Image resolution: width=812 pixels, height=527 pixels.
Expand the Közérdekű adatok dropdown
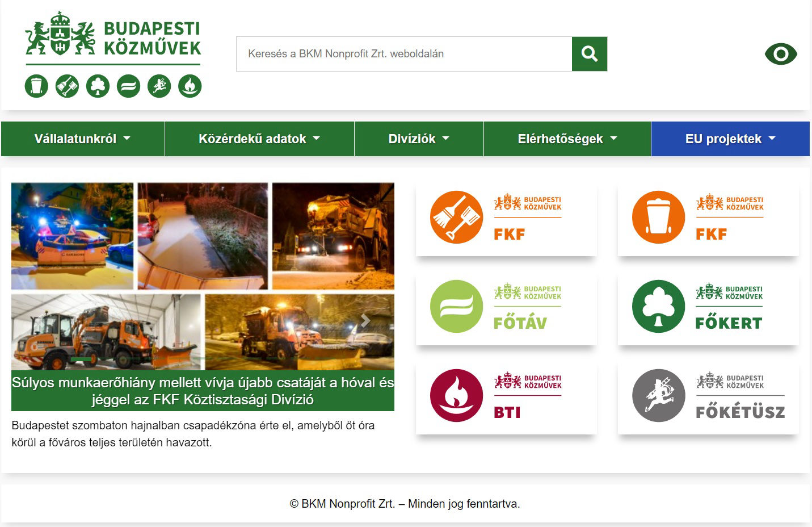point(259,139)
